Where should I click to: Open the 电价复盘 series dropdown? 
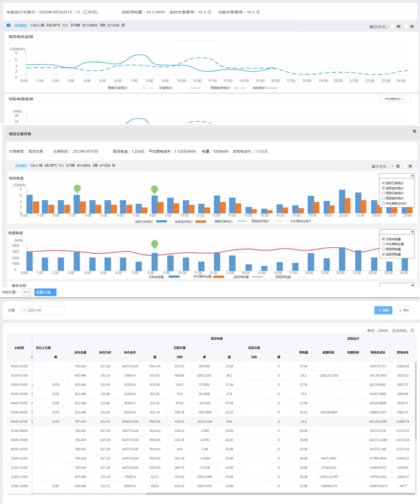pyautogui.click(x=397, y=176)
